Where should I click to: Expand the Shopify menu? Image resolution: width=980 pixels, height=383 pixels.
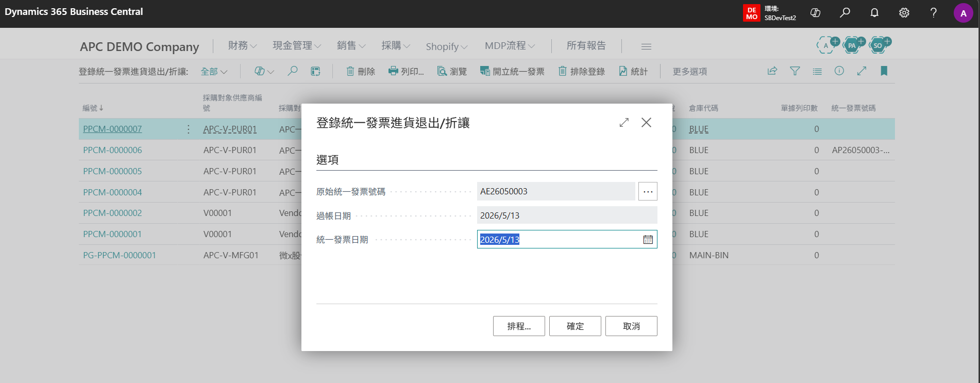[447, 46]
